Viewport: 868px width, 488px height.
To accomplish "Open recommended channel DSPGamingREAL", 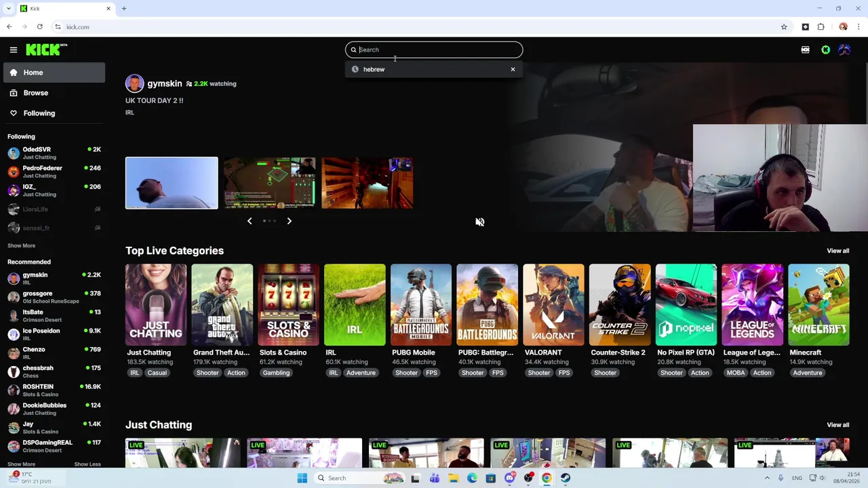I will click(54, 446).
